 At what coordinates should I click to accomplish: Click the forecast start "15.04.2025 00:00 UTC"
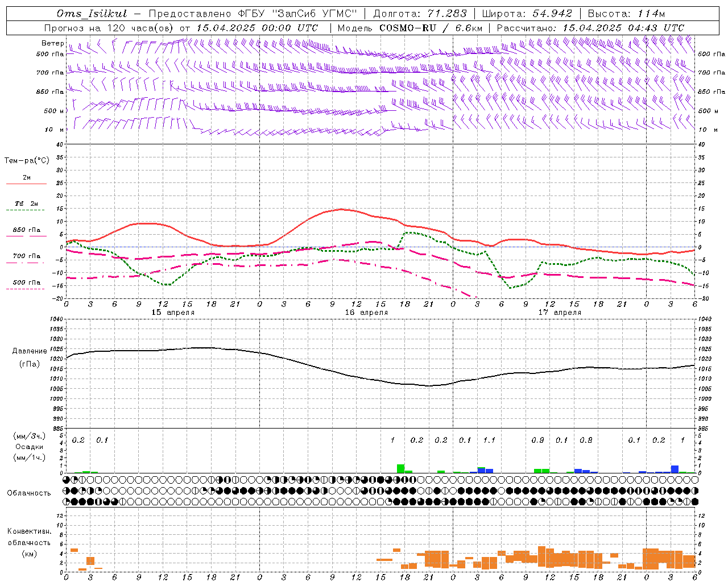pyautogui.click(x=257, y=28)
